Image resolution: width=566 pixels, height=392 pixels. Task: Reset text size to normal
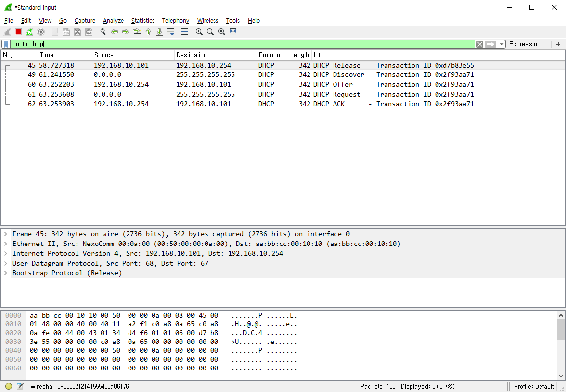coord(222,32)
